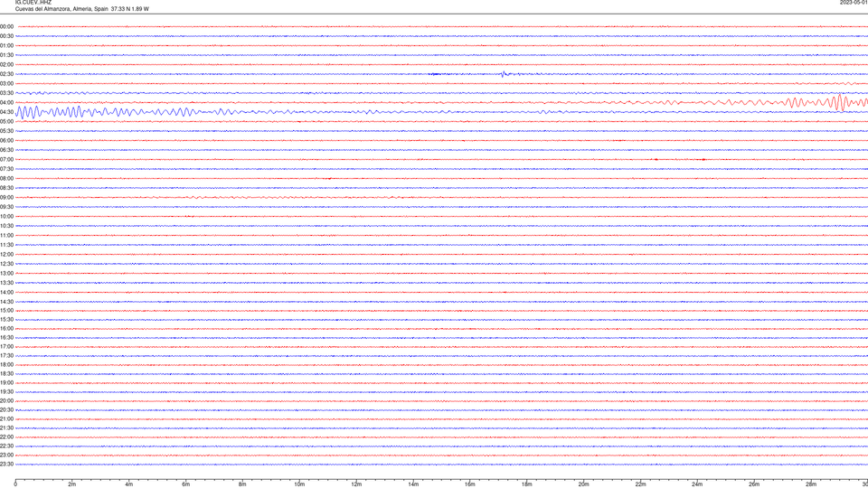Select the 05:00 row time label

coord(6,121)
